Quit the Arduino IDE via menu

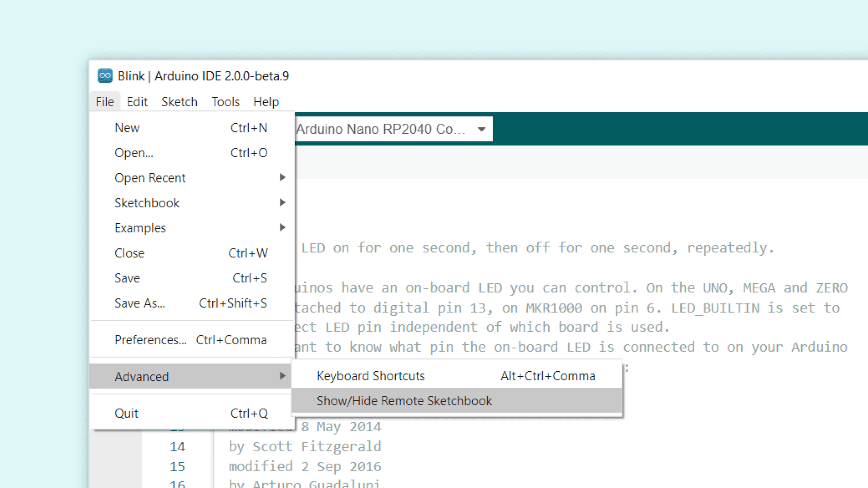[x=126, y=413]
